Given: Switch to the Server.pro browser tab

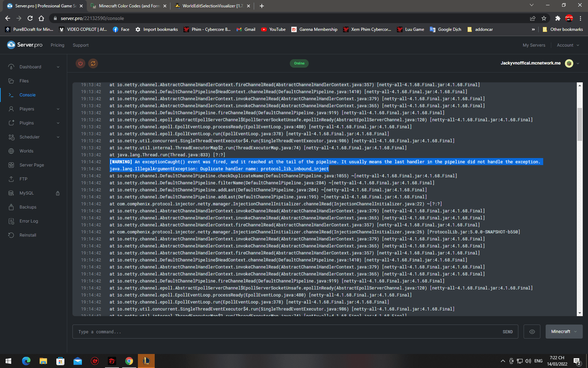Looking at the screenshot, I should (44, 6).
